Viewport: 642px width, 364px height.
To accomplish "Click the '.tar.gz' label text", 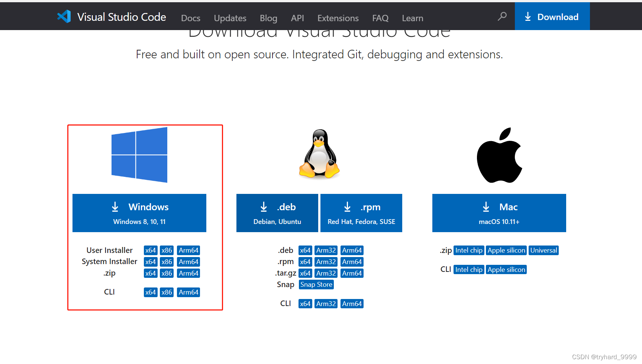I will (285, 273).
